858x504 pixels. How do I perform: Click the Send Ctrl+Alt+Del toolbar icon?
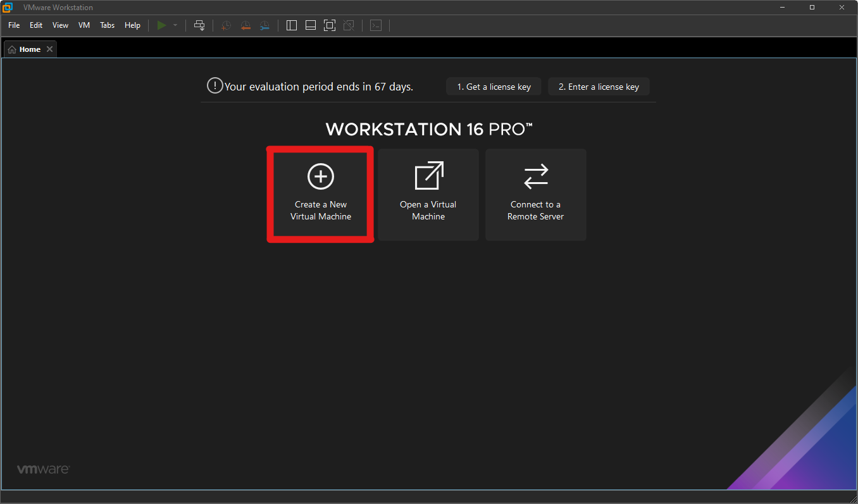(199, 25)
